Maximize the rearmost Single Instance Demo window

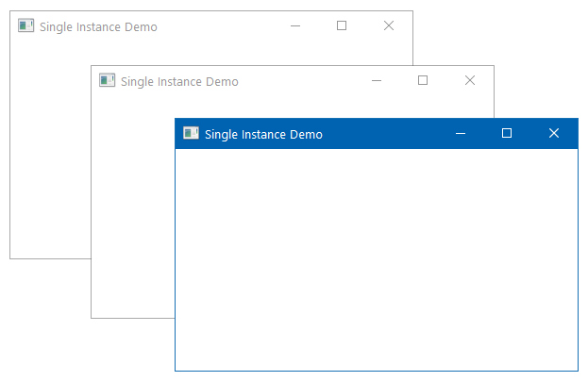[342, 25]
